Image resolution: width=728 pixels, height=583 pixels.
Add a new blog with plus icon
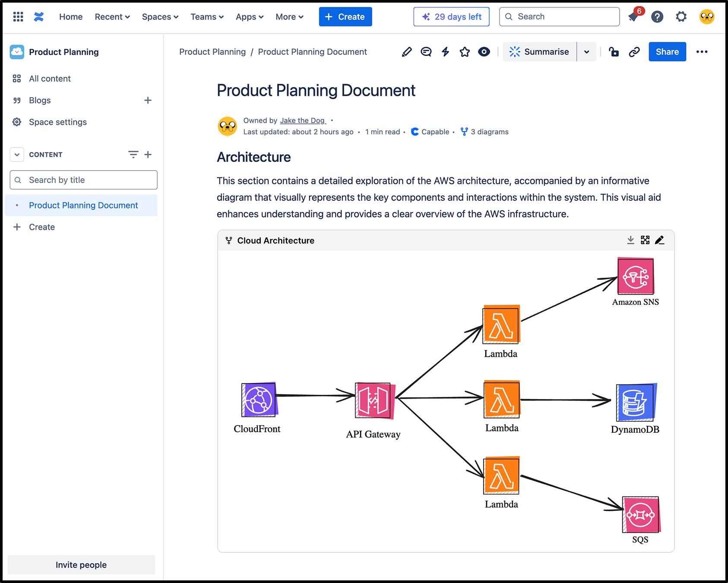148,100
